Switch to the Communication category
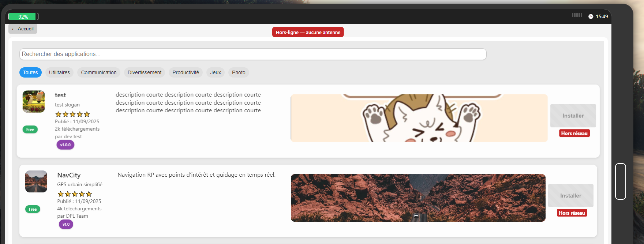 point(99,72)
